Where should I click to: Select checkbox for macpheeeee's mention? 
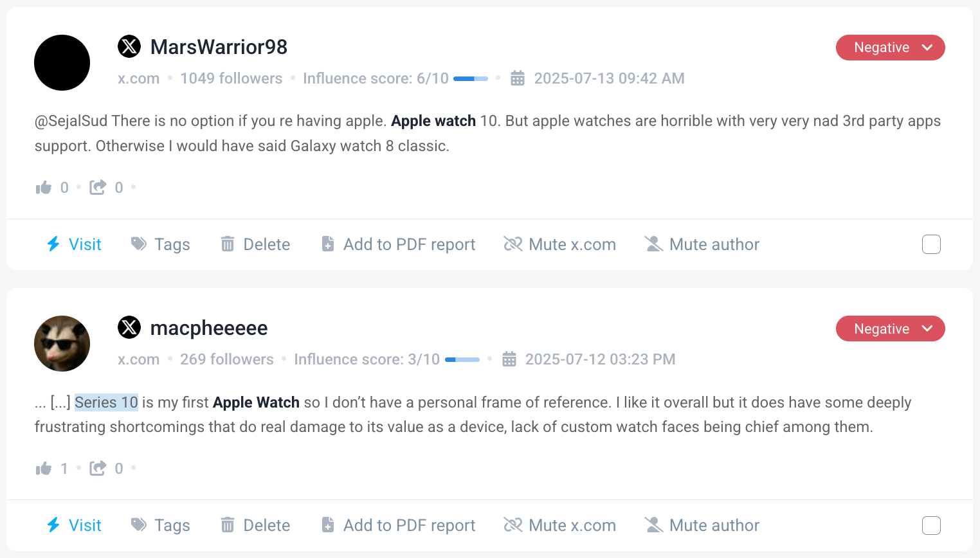931,525
